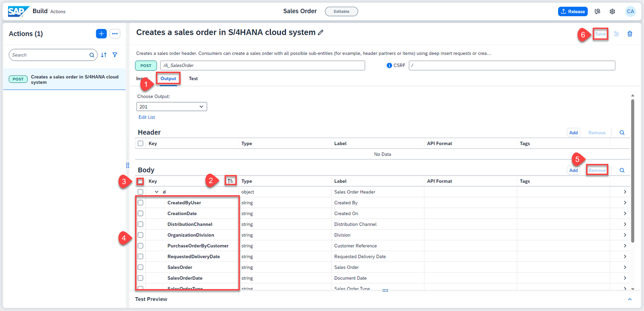This screenshot has height=311, width=644.
Task: Expand the Test Preview panel
Action: 630,299
